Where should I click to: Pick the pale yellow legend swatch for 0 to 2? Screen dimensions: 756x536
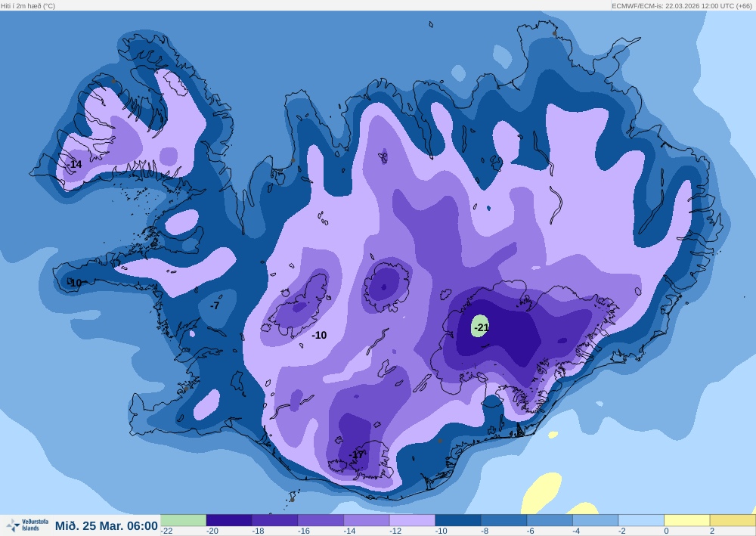687,520
